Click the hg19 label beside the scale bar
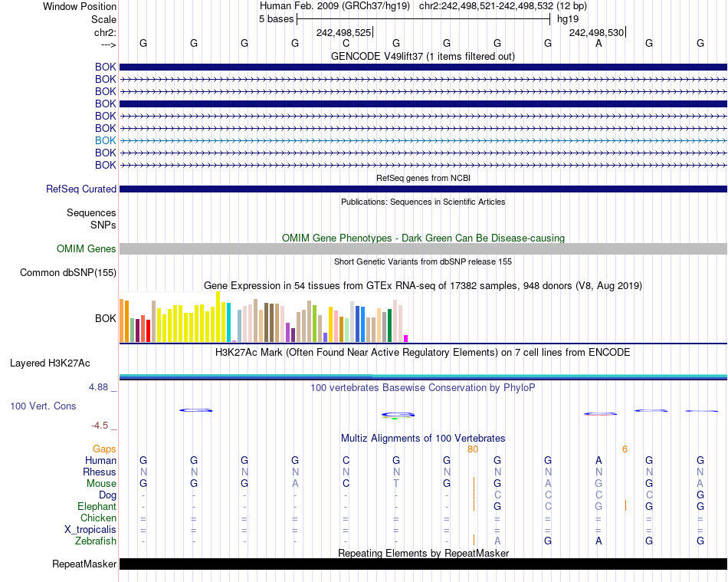This screenshot has height=582, width=728. pos(568,19)
